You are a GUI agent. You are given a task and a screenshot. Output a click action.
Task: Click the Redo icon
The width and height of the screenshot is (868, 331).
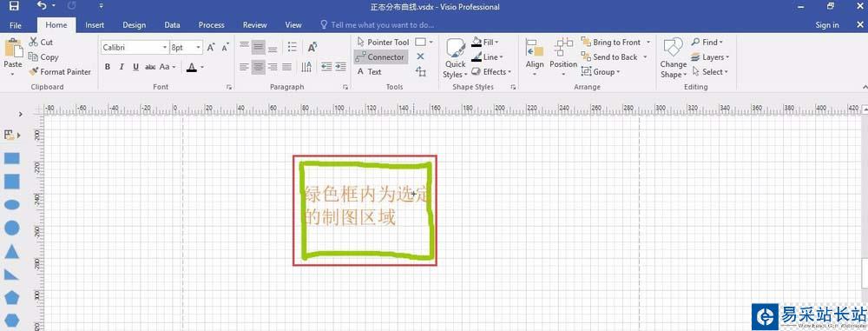[72, 6]
